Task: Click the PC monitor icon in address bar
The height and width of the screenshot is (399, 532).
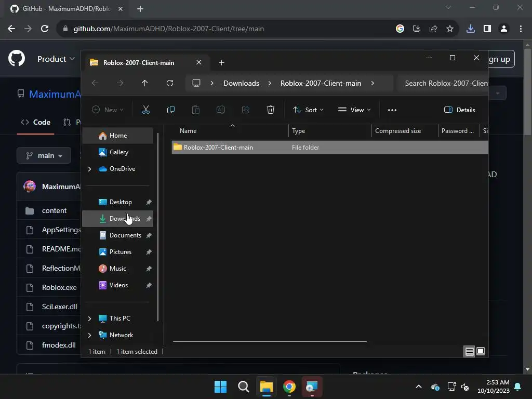Action: coord(196,83)
